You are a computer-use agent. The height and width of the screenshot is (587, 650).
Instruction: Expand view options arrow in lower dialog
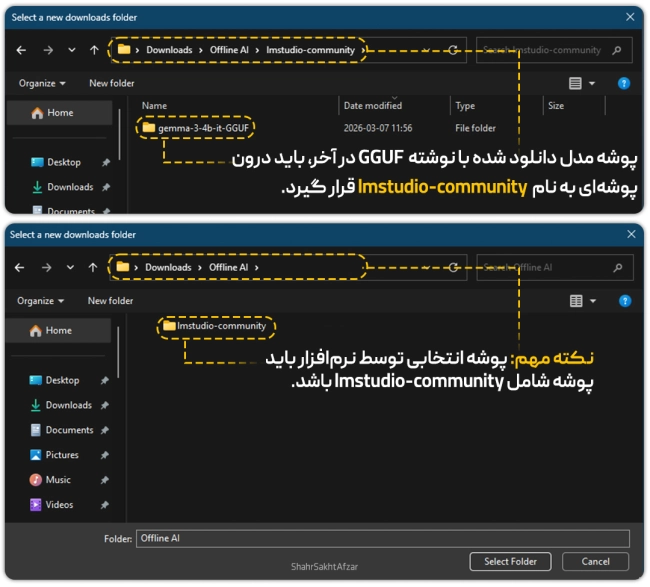(593, 301)
